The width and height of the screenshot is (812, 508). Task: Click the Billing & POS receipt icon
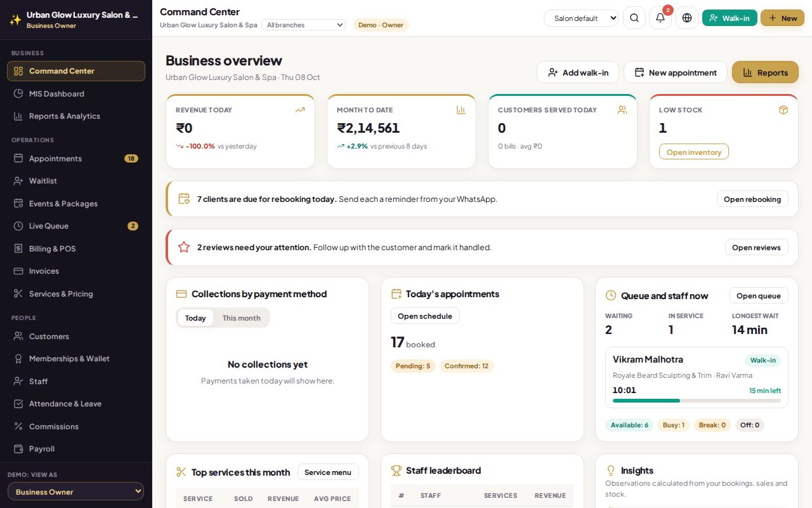(x=18, y=248)
